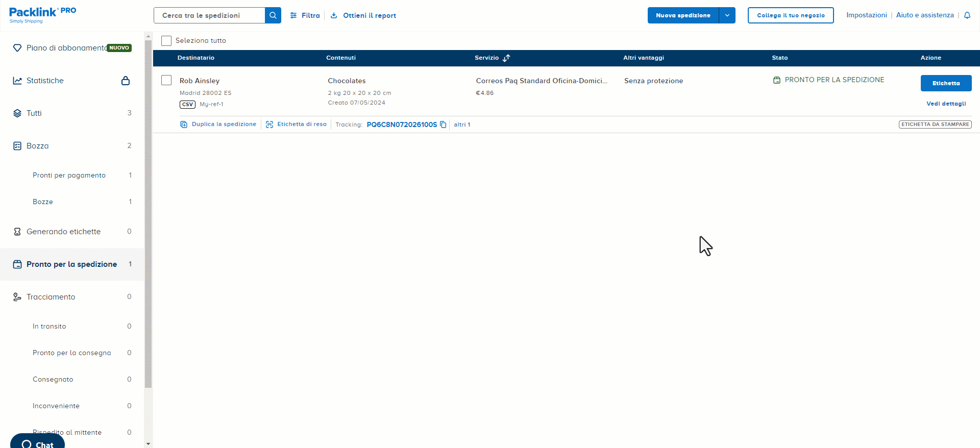Click the lock icon beside Statistiche
Image resolution: width=980 pixels, height=448 pixels.
pos(126,81)
